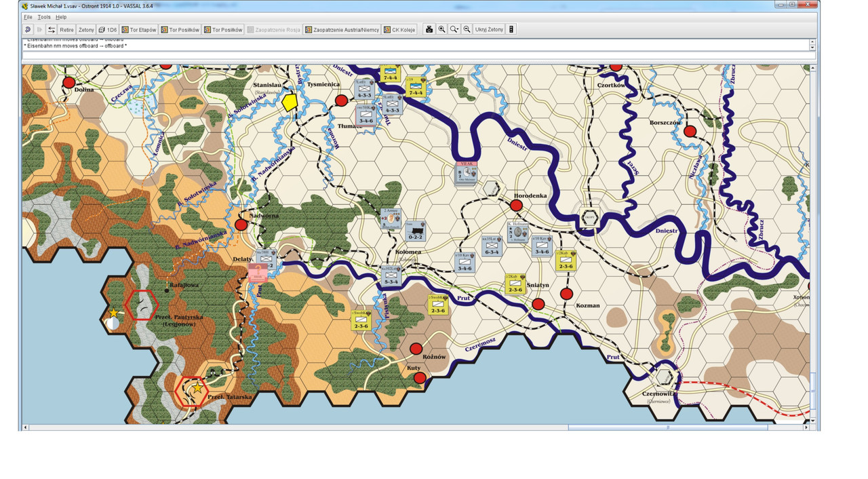Select the train 0-2-2 counter
This screenshot has height=479, width=868.
coord(414,230)
